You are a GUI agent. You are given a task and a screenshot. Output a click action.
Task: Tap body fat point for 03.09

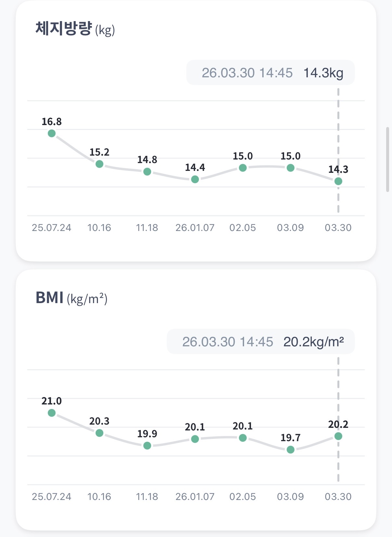[x=291, y=168]
